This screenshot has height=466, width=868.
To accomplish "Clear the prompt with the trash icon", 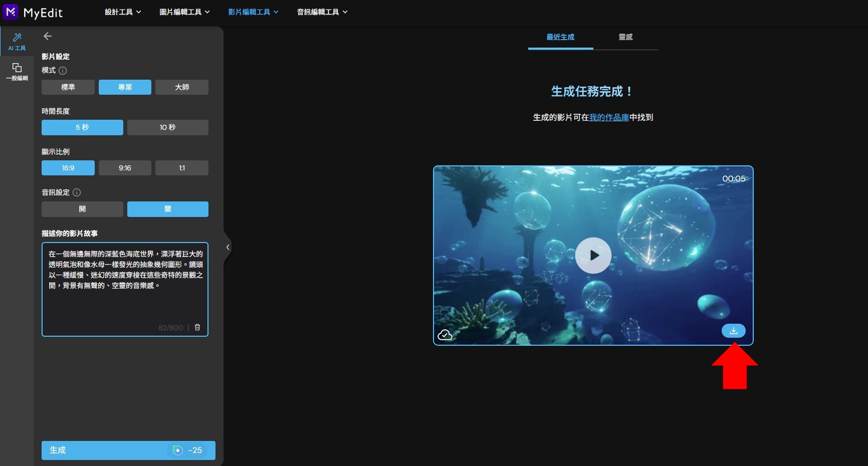I will point(197,327).
